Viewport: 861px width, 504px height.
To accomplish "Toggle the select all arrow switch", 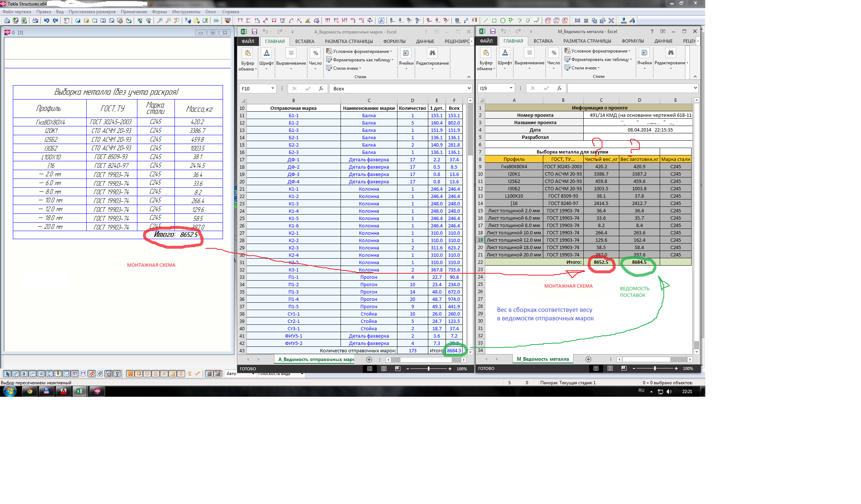I will pyautogui.click(x=7, y=374).
